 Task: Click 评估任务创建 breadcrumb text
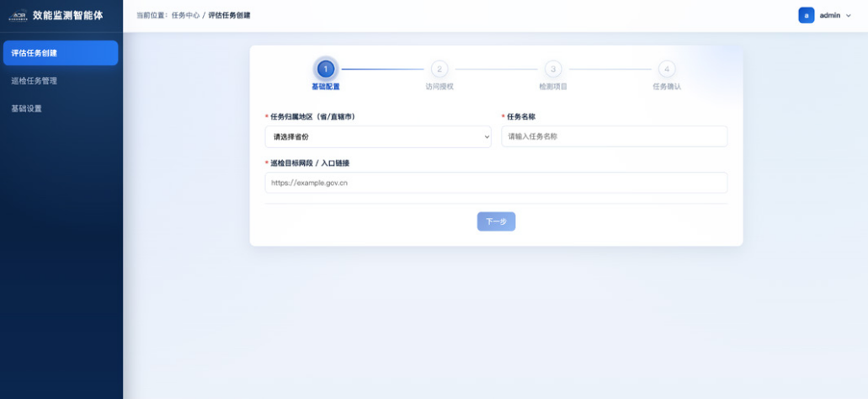point(229,15)
